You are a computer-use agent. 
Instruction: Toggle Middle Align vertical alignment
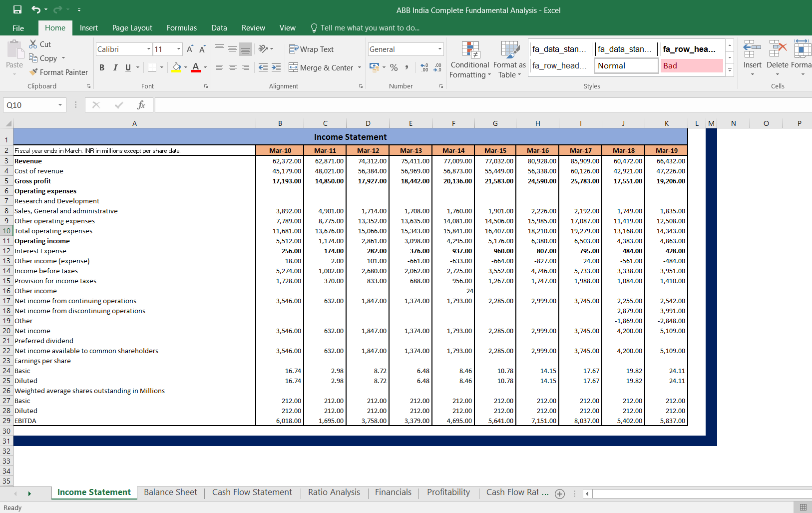click(x=233, y=48)
